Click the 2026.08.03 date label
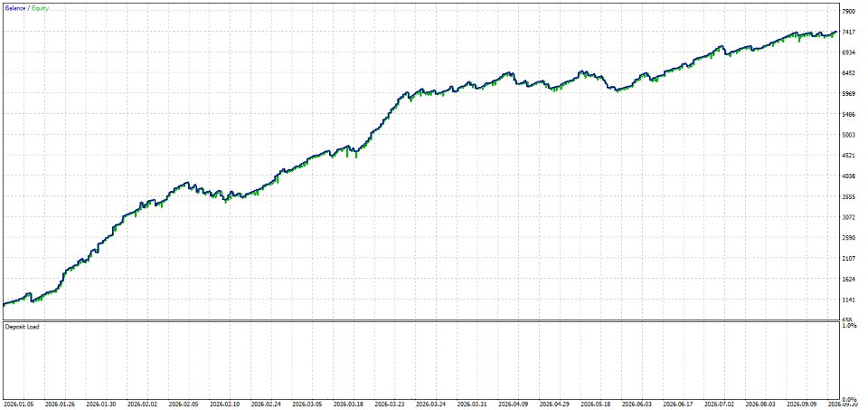 point(761,405)
